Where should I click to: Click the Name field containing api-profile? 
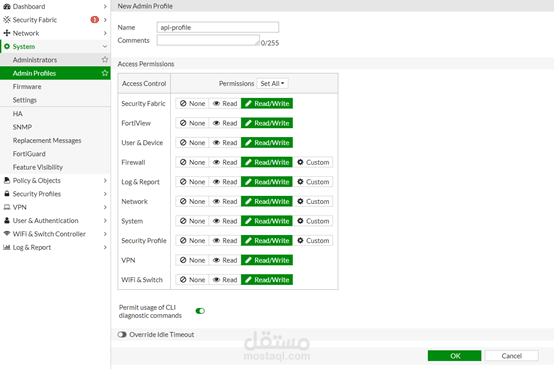pos(218,27)
